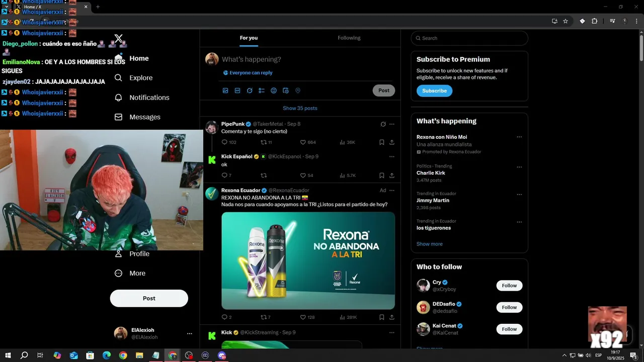
Task: Share Kick Español's post
Action: (392, 175)
